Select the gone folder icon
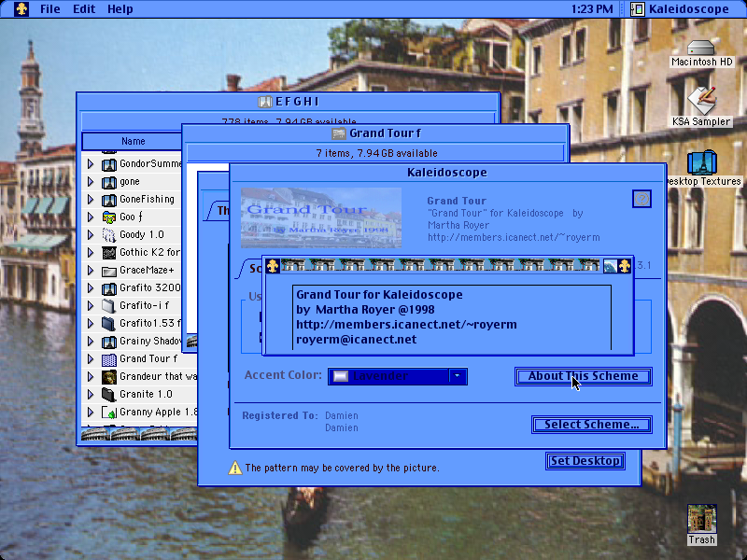Screen dimensions: 747x560 pyautogui.click(x=109, y=182)
